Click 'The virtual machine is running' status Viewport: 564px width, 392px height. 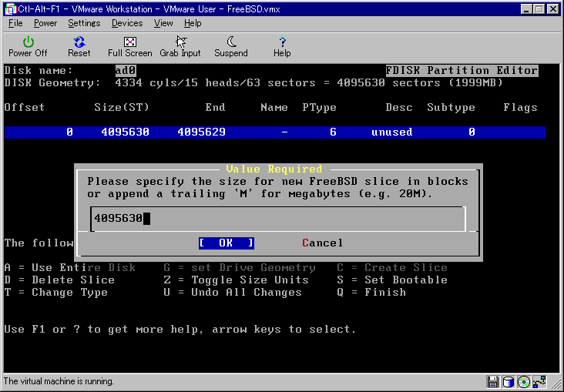tap(59, 381)
